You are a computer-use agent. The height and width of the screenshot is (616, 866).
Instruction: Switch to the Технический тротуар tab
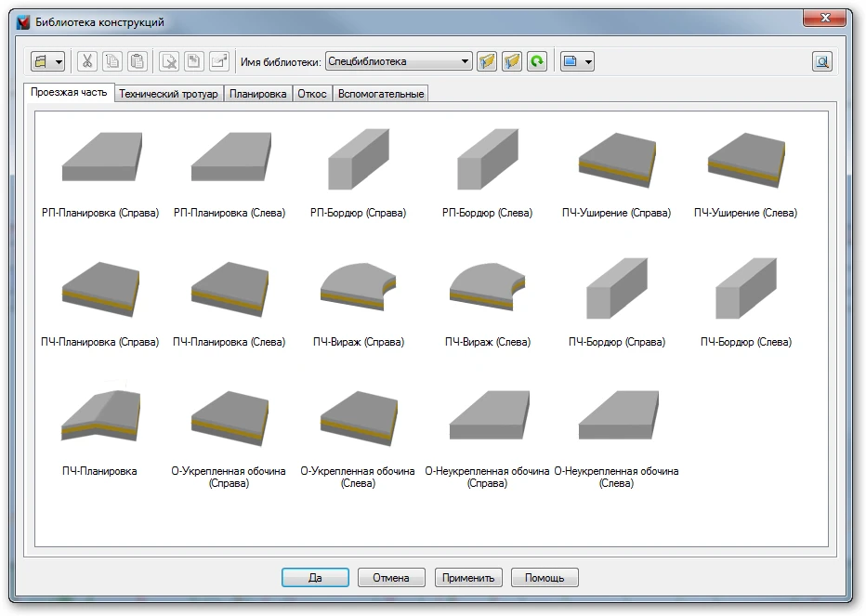[168, 94]
